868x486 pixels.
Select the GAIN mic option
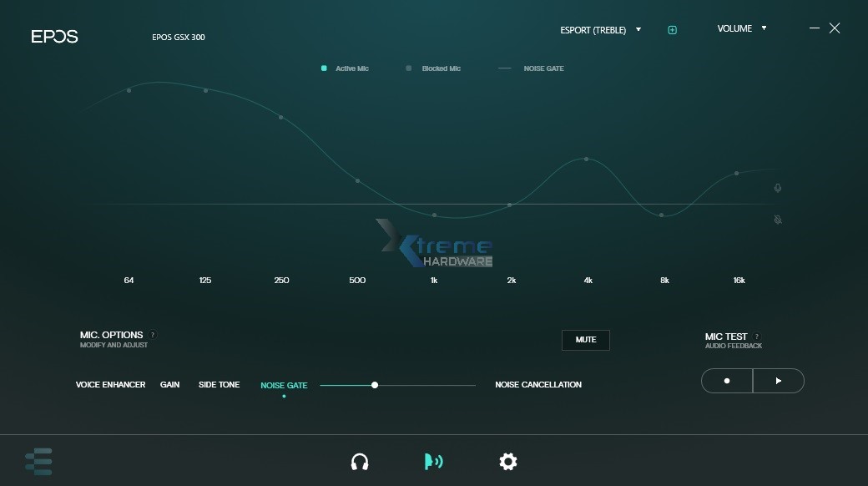pyautogui.click(x=169, y=385)
